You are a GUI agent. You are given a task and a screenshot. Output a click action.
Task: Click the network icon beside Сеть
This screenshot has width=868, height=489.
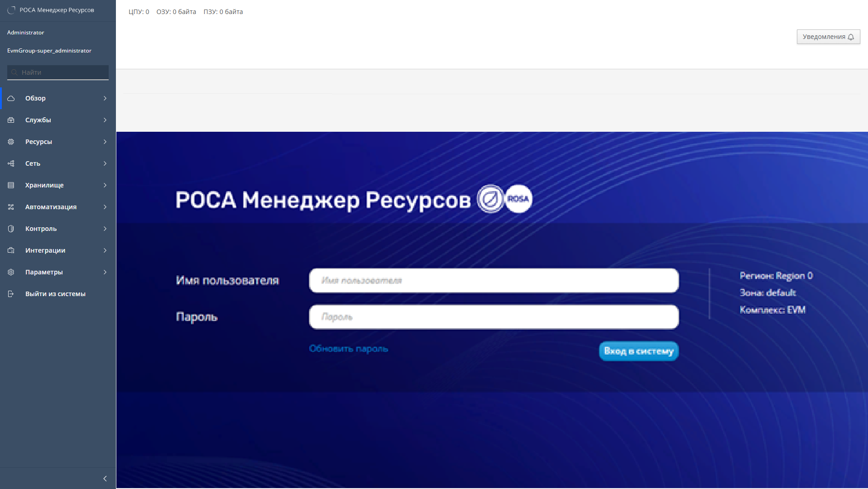(x=11, y=163)
